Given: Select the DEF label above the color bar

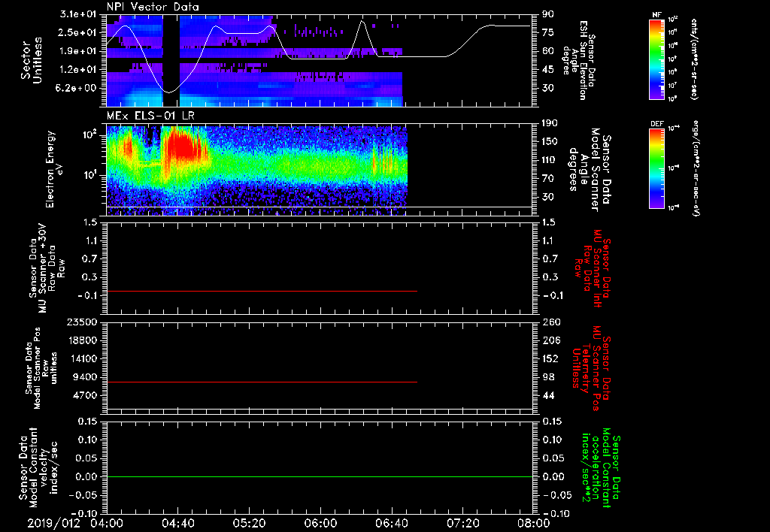Looking at the screenshot, I should (657, 124).
